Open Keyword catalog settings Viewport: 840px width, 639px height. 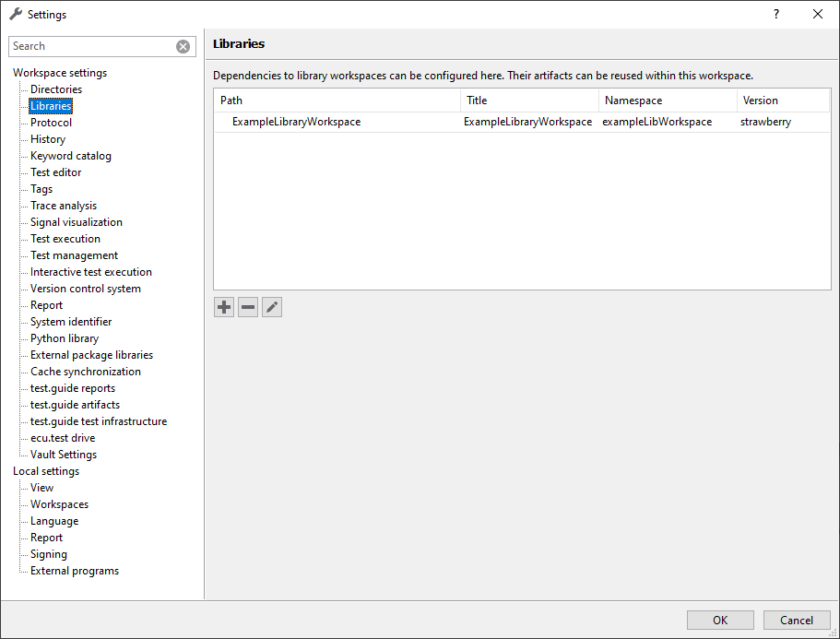tap(71, 156)
